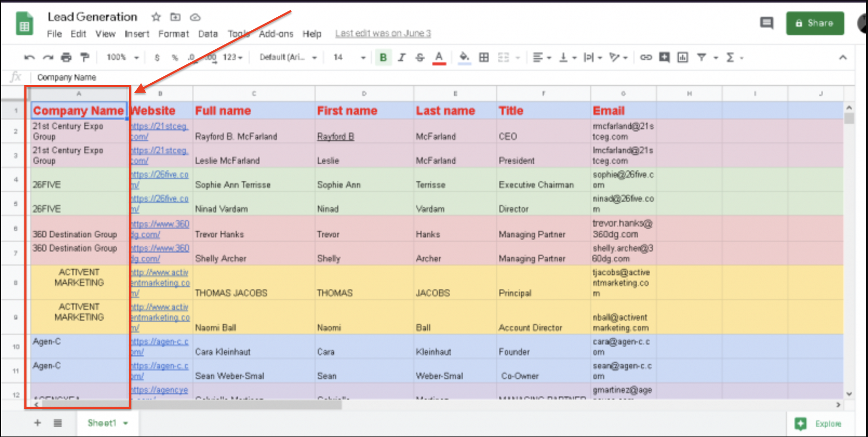
Task: Click the Undo icon
Action: pos(30,57)
